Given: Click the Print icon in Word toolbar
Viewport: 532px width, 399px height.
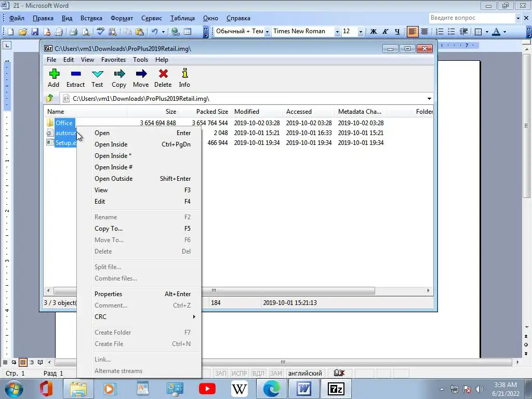Looking at the screenshot, I should 73,32.
